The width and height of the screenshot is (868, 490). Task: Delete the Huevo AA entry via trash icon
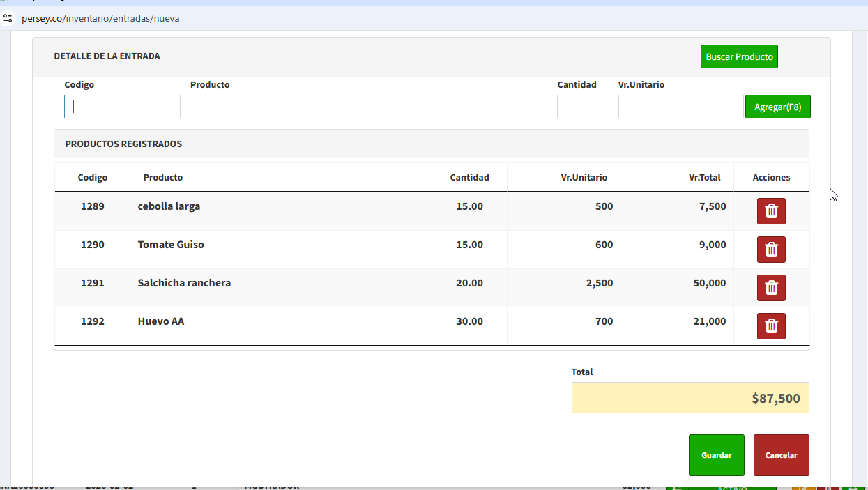771,326
